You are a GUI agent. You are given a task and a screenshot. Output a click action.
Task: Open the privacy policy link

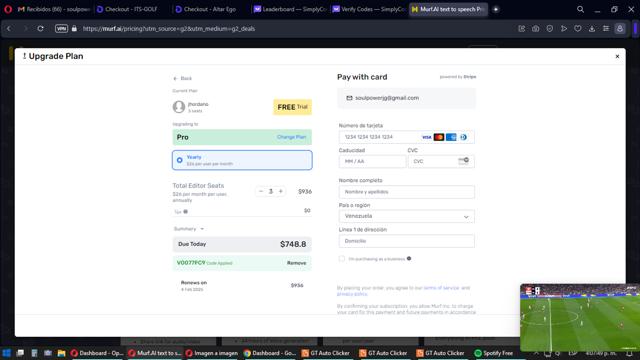pyautogui.click(x=352, y=294)
